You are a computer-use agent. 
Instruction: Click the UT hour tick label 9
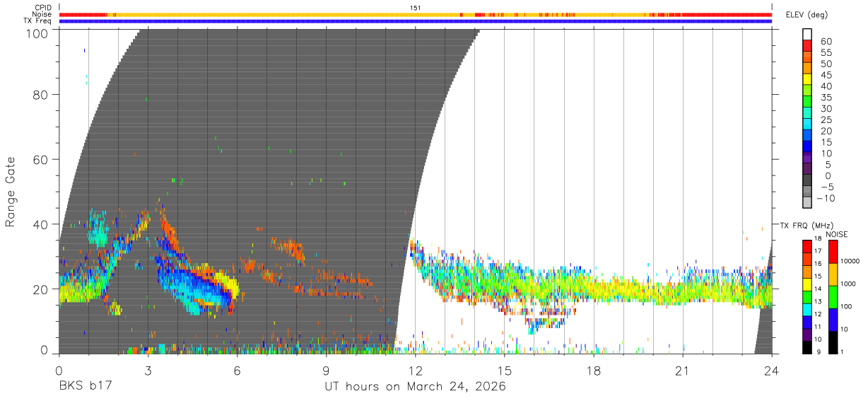(x=326, y=370)
